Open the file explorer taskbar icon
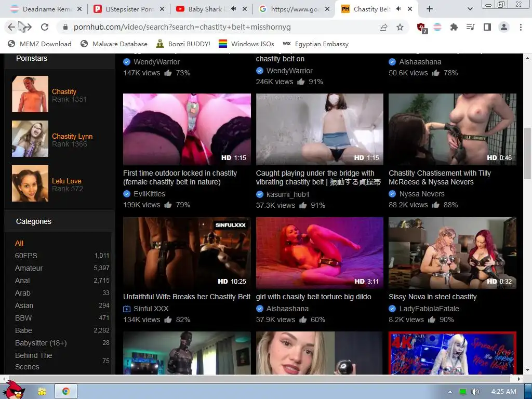Image resolution: width=532 pixels, height=399 pixels. [42, 392]
